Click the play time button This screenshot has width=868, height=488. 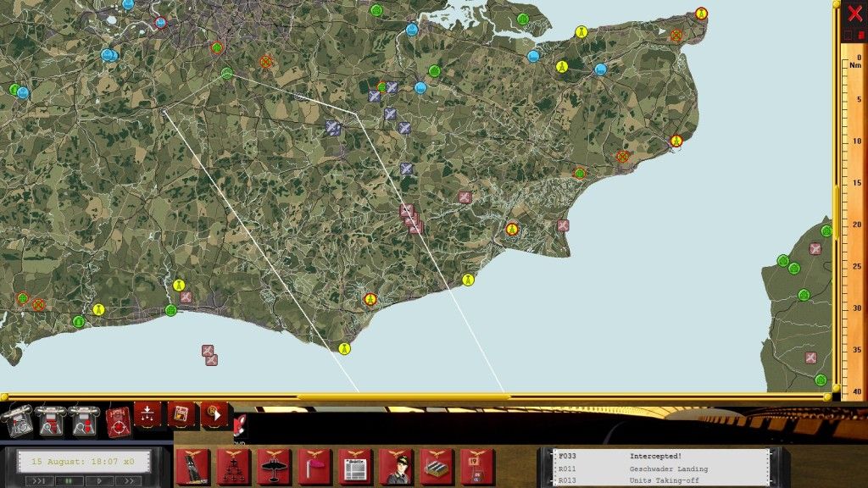[x=99, y=481]
